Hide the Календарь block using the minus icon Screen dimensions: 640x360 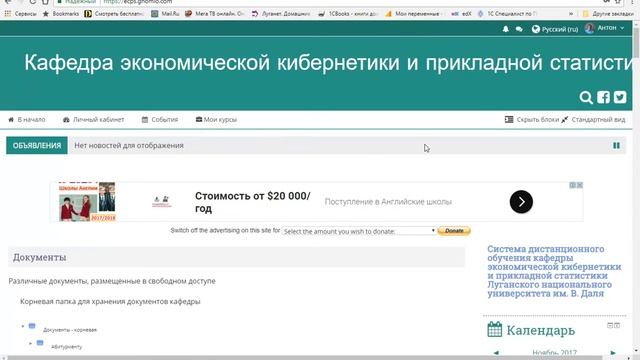point(610,325)
